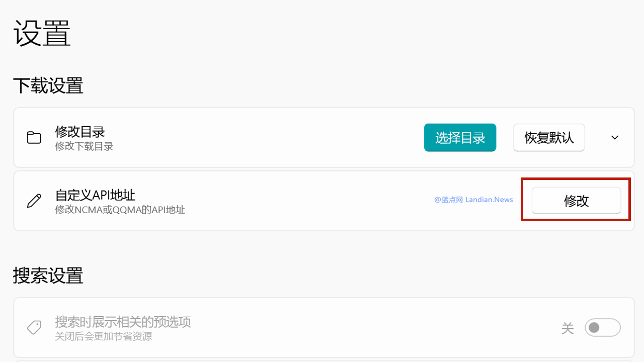Click the 修改下载目录 description text

coord(84,146)
